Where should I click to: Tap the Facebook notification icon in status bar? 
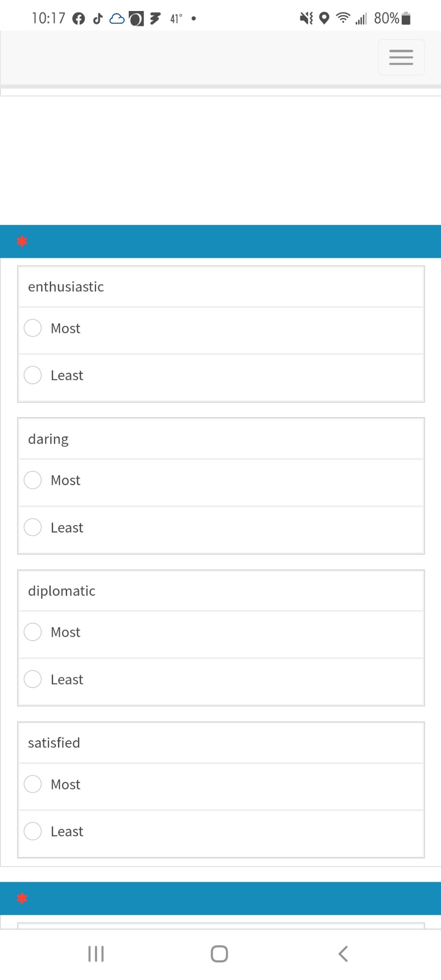pyautogui.click(x=79, y=19)
